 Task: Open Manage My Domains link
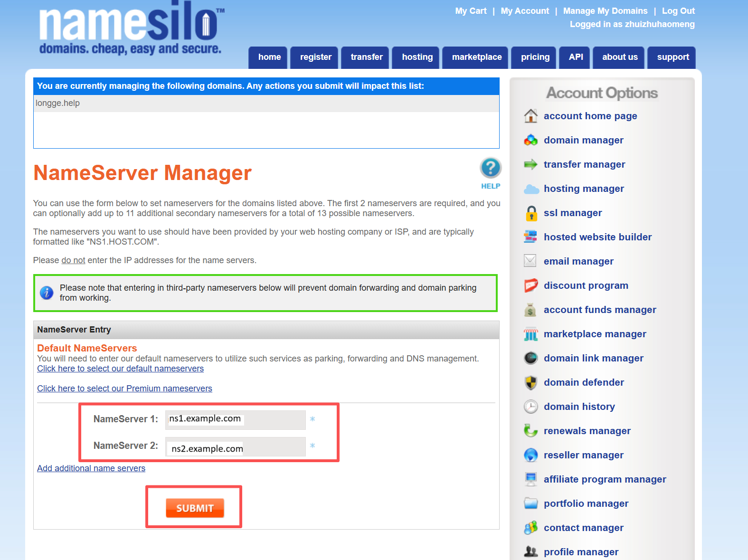605,11
